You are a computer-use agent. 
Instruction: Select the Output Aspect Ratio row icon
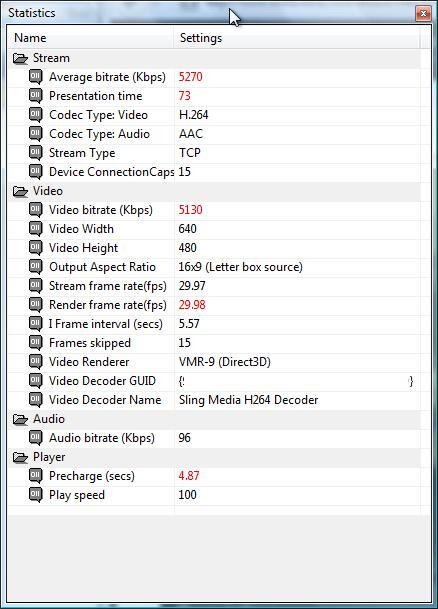coord(36,267)
